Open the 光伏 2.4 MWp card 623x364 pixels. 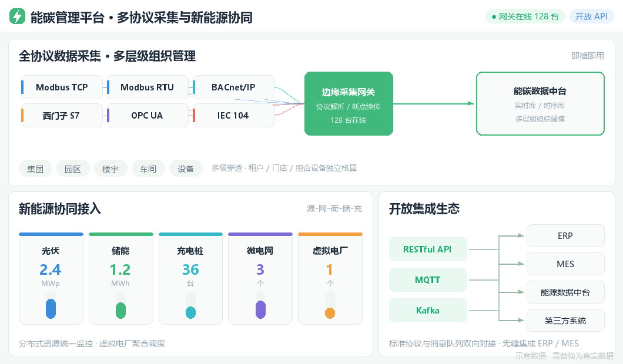[x=51, y=278]
